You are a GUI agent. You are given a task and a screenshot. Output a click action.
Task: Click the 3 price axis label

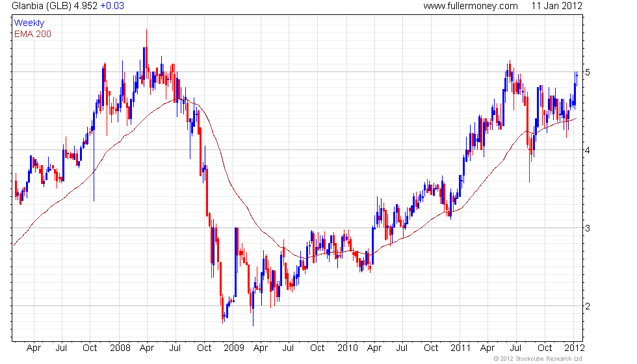[588, 228]
